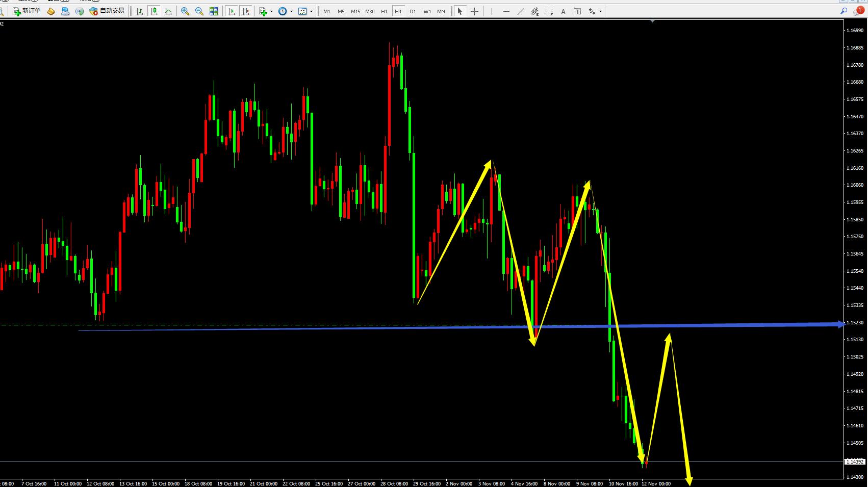Toggle AutoTrading (自动交易) button

tap(107, 11)
